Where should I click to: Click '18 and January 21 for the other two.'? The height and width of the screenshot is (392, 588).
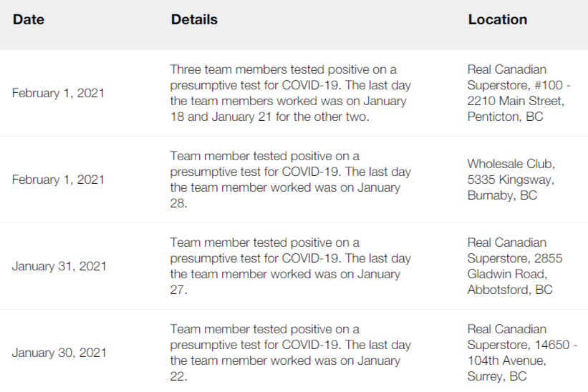point(269,117)
